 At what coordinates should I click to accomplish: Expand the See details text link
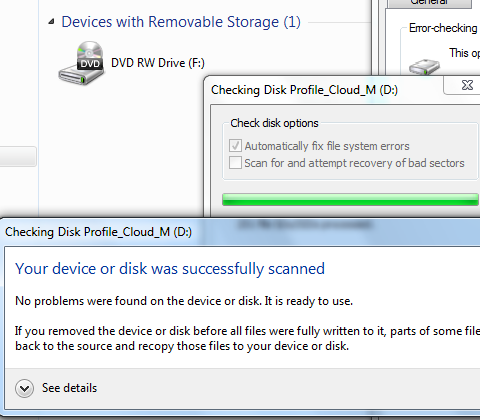coord(69,388)
